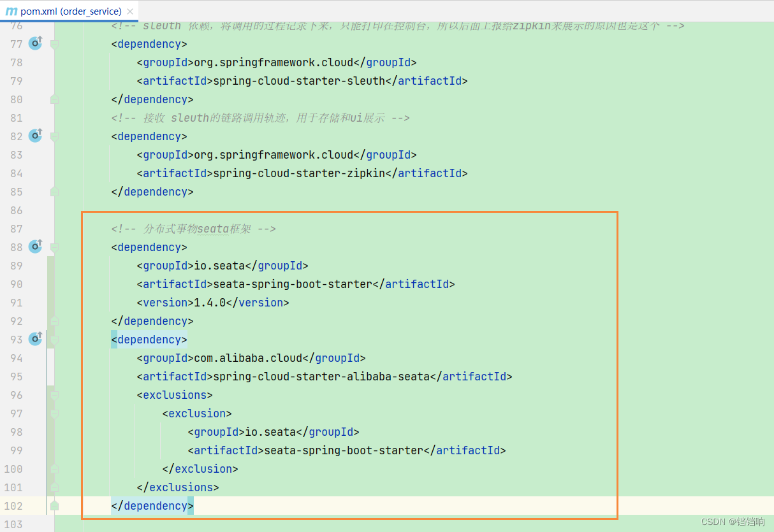Click the version value 1.4.0
The height and width of the screenshot is (532, 774).
(x=210, y=303)
